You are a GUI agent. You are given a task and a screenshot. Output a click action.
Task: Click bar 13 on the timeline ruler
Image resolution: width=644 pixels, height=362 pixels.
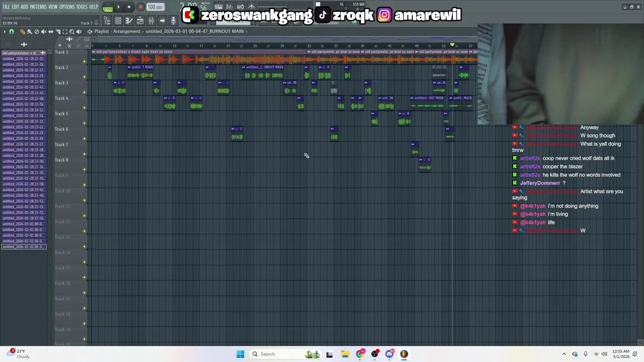tap(175, 46)
